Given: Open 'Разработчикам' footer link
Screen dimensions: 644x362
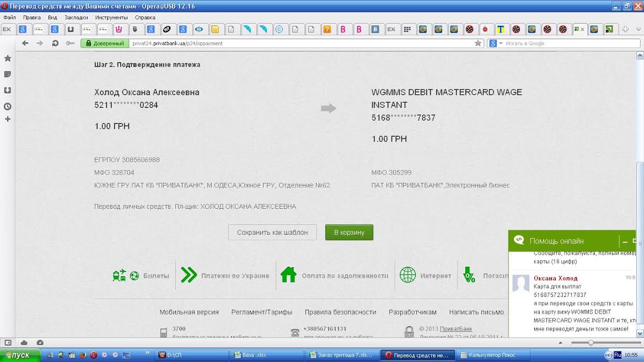Looking at the screenshot, I should (x=412, y=312).
